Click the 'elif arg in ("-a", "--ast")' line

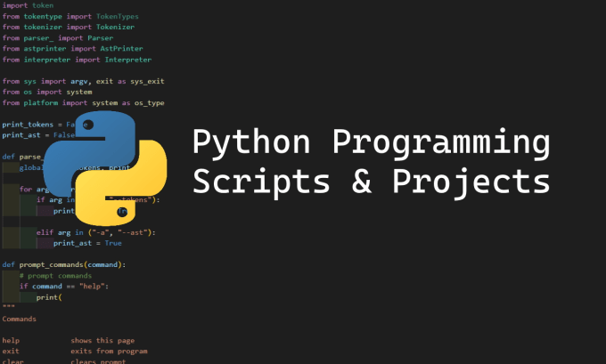click(x=96, y=232)
